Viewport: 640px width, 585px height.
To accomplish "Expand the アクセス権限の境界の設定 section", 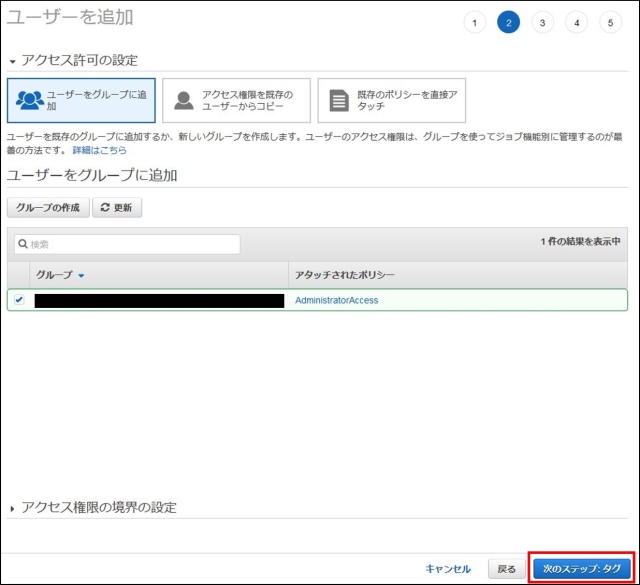I will [x=12, y=508].
